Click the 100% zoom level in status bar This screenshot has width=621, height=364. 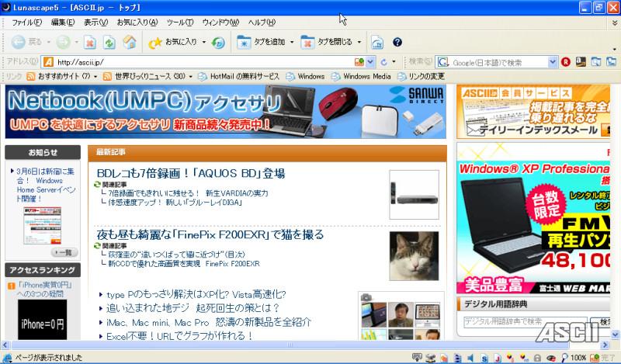tap(578, 358)
